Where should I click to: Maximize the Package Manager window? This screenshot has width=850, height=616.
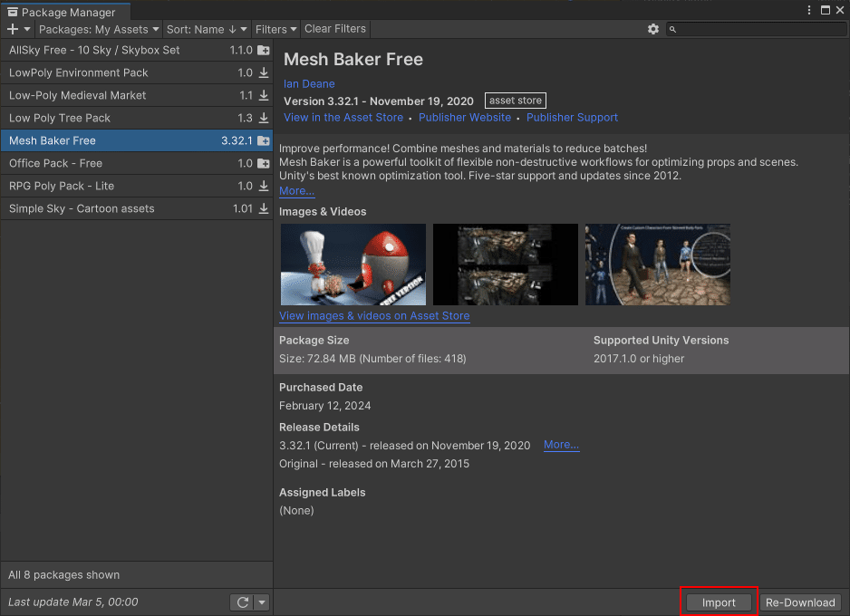point(825,10)
